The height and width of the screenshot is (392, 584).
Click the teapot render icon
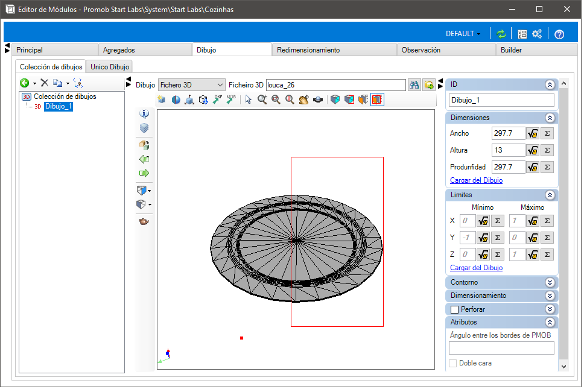tap(144, 221)
